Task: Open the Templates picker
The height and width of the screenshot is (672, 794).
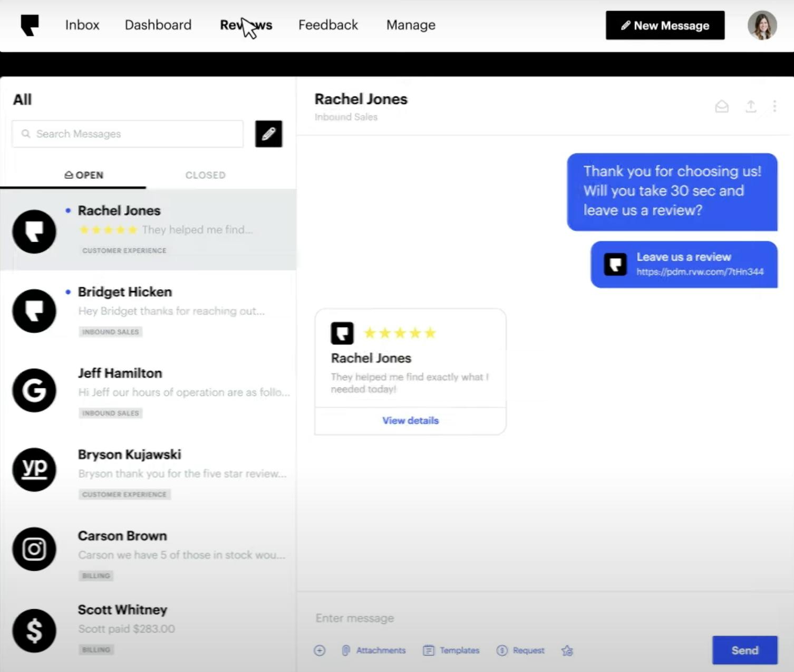Action: (x=451, y=650)
